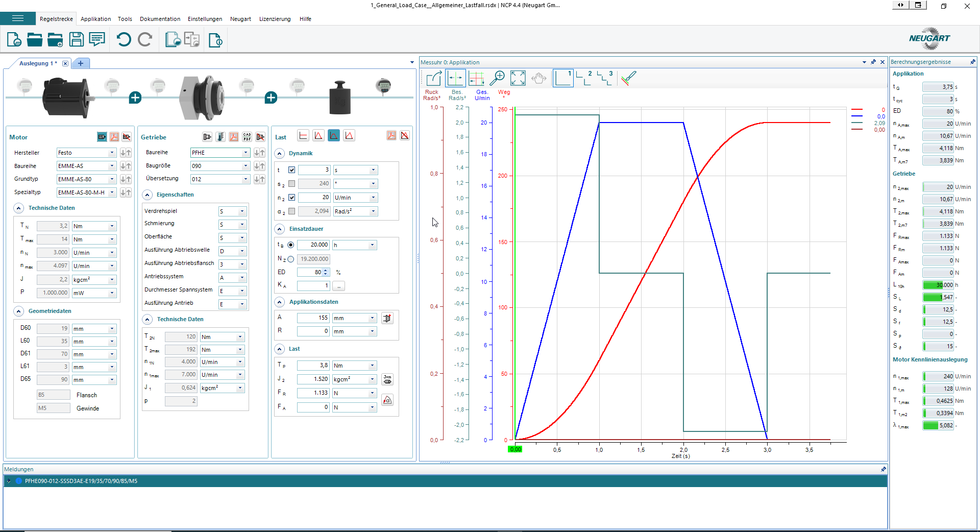This screenshot has width=980, height=532.
Task: Enable the α2 acceleration checkbox
Action: tap(291, 211)
